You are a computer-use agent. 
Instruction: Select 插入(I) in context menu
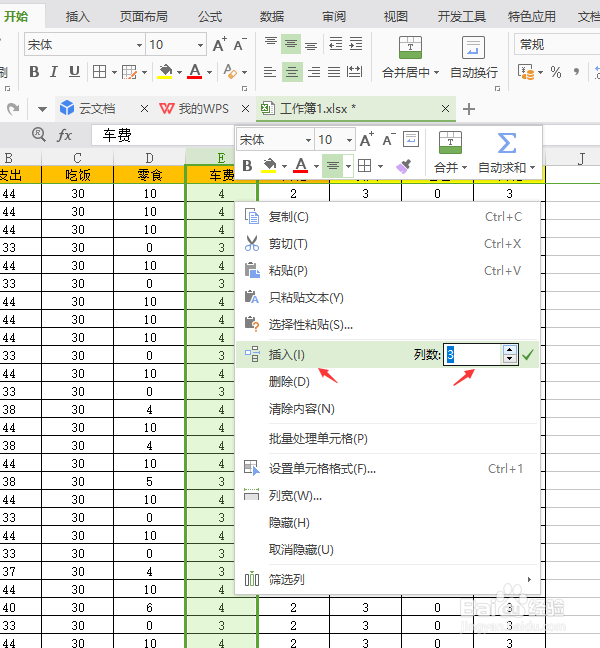coord(286,355)
